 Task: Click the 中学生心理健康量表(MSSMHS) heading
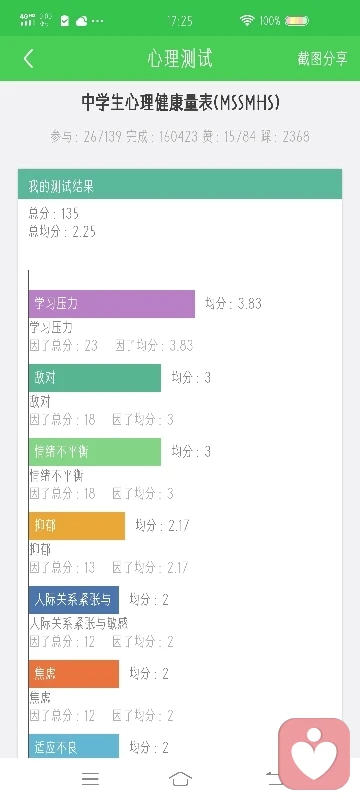click(181, 103)
